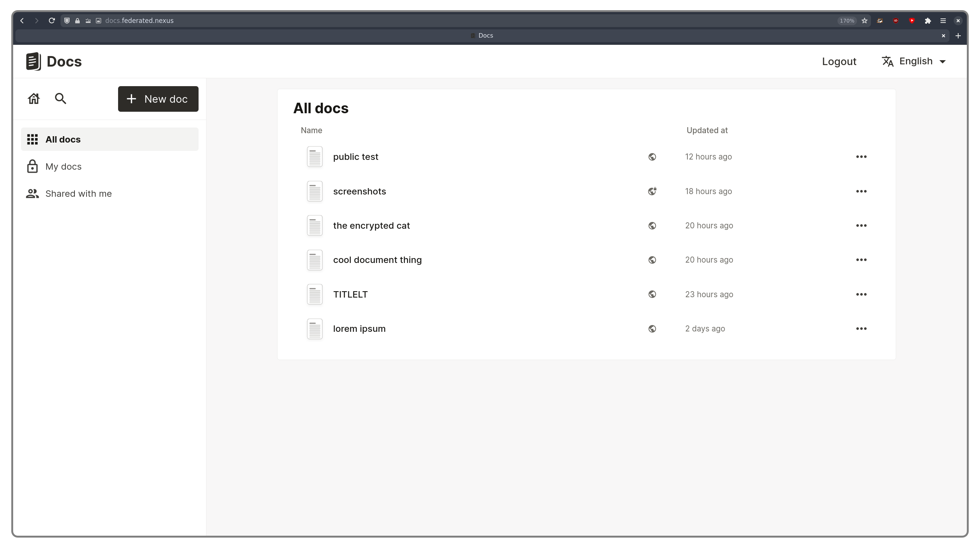
Task: Expand the English language dropdown
Action: tap(914, 61)
